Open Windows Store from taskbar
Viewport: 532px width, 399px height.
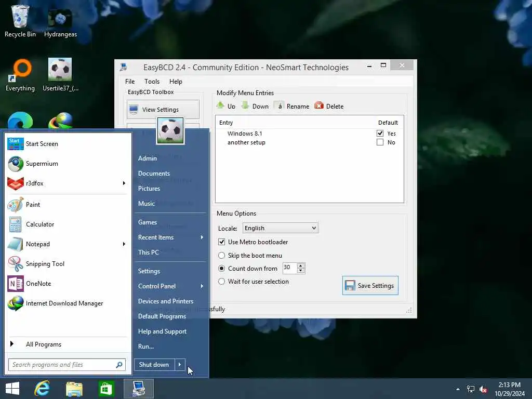click(x=106, y=389)
